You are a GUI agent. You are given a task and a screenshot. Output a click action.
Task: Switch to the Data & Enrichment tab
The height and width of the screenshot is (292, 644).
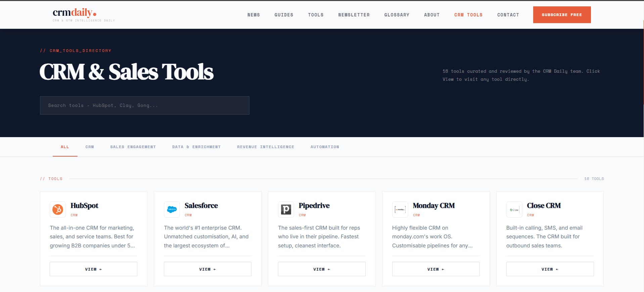coord(196,147)
